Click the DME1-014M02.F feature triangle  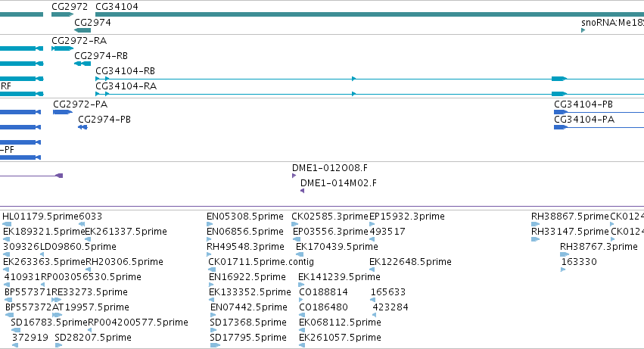(302, 191)
